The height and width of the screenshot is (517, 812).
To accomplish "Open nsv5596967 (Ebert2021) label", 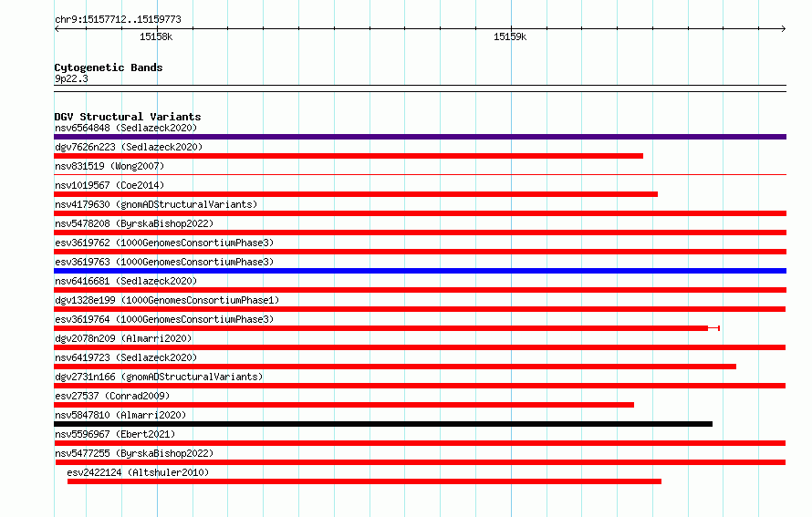I will (x=115, y=434).
